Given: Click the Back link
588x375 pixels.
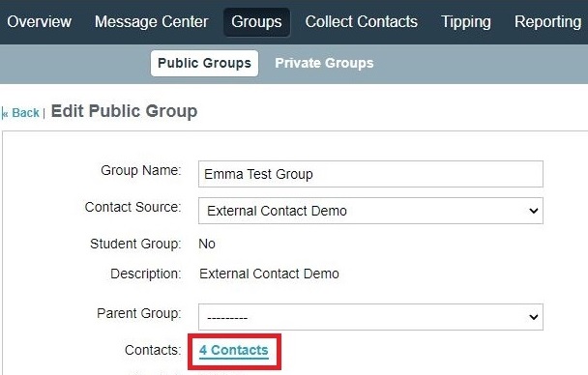Looking at the screenshot, I should [21, 113].
